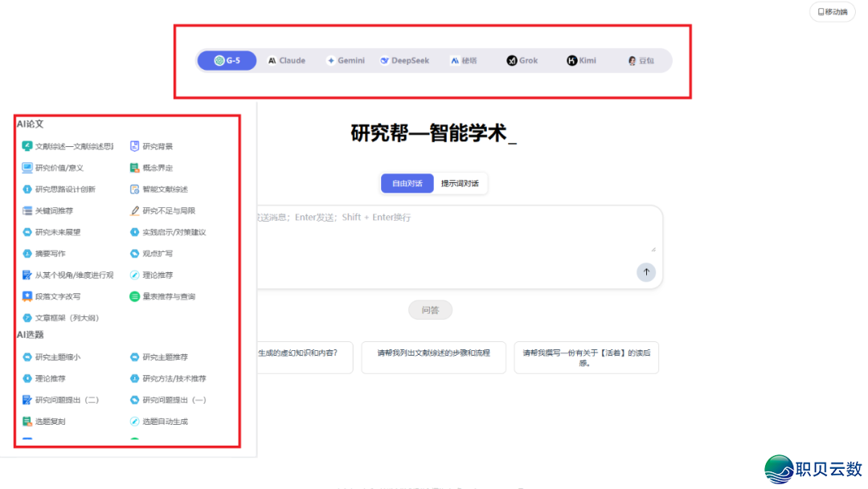Open the 概念界定 tool icon
Image resolution: width=868 pixels, height=489 pixels.
click(x=135, y=168)
